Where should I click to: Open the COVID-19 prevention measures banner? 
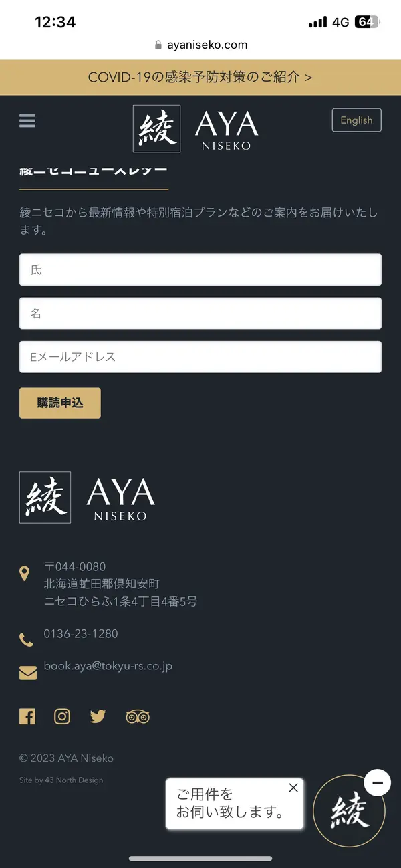click(200, 77)
